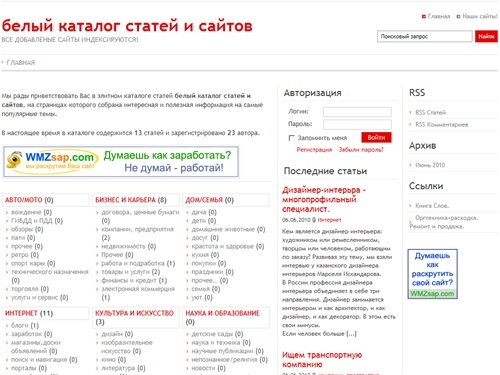Open the уют subcategory

point(197,297)
